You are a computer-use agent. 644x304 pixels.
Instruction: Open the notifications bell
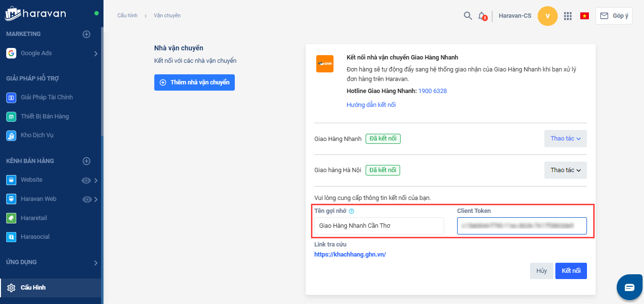(482, 16)
